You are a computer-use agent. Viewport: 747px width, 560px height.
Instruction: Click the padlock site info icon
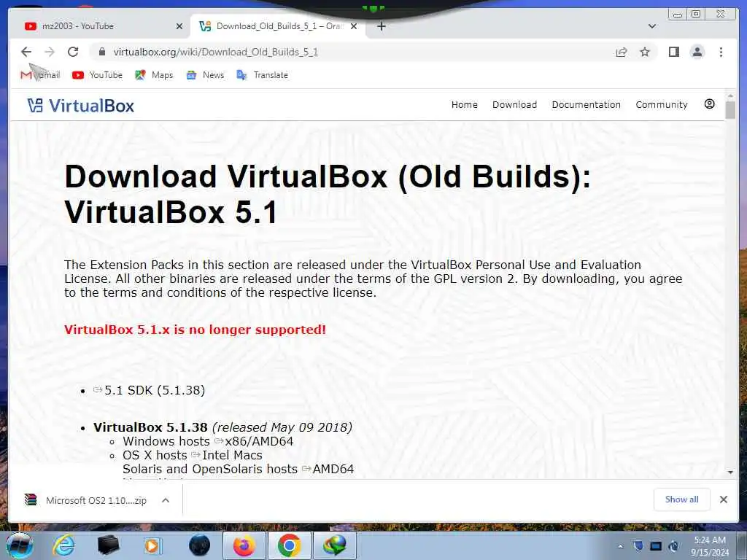point(101,52)
